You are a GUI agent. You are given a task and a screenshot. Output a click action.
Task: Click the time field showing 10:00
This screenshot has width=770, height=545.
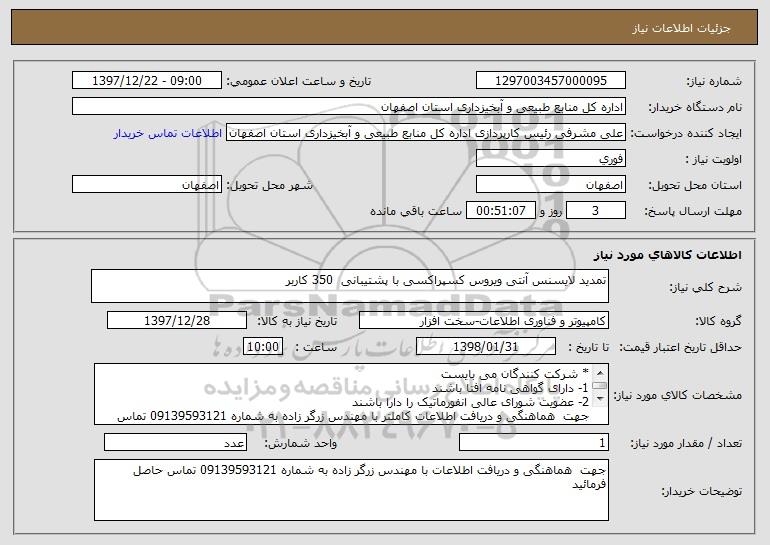tap(263, 347)
